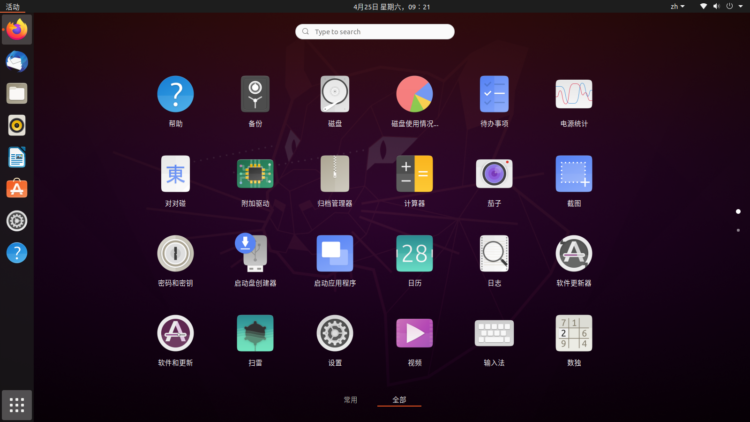Click the Type to search field
The height and width of the screenshot is (422, 750).
pyautogui.click(x=375, y=32)
